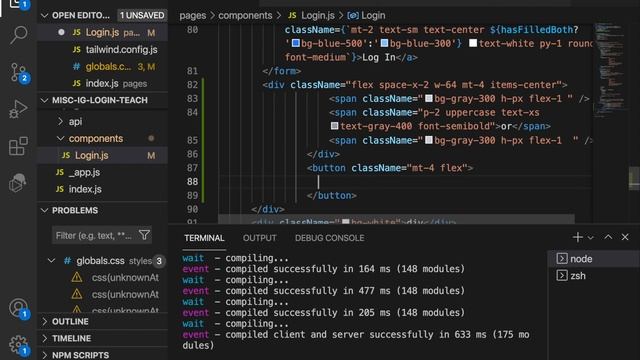The width and height of the screenshot is (640, 360).
Task: Open Login.js in open editors list
Action: (x=102, y=33)
